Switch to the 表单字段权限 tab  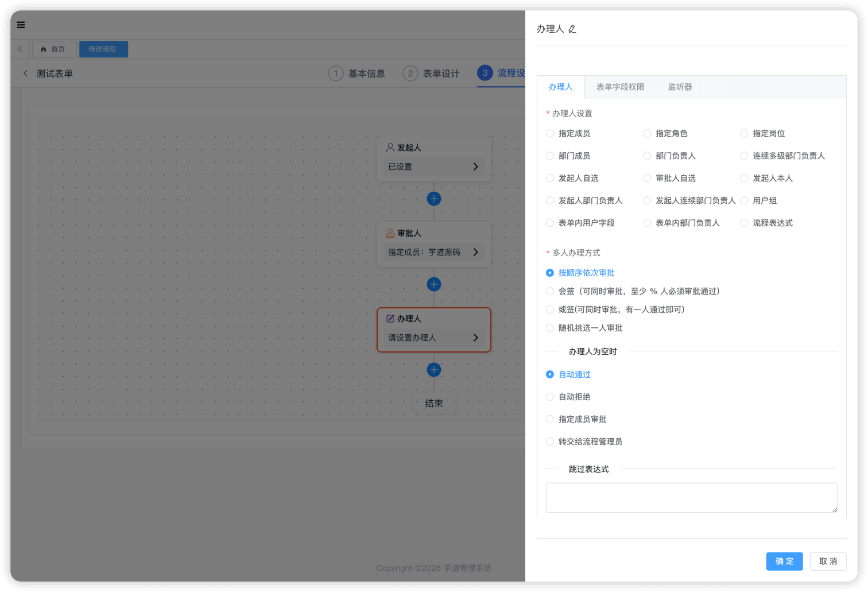tap(620, 87)
